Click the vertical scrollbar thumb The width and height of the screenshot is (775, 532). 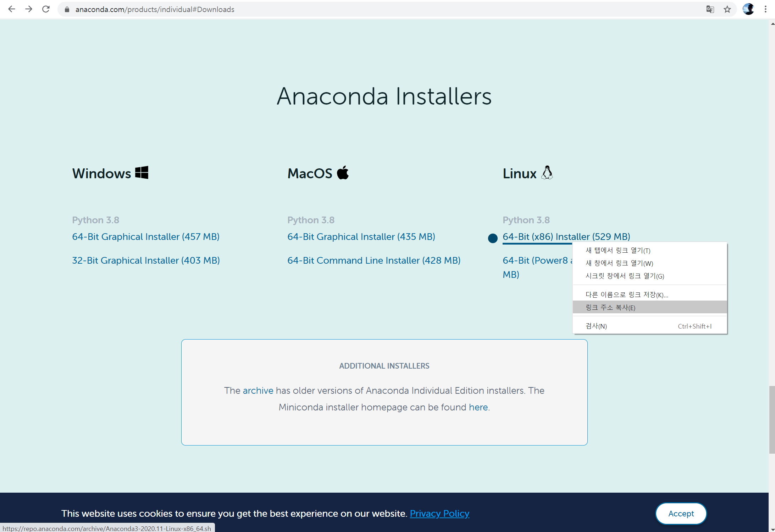(x=772, y=420)
